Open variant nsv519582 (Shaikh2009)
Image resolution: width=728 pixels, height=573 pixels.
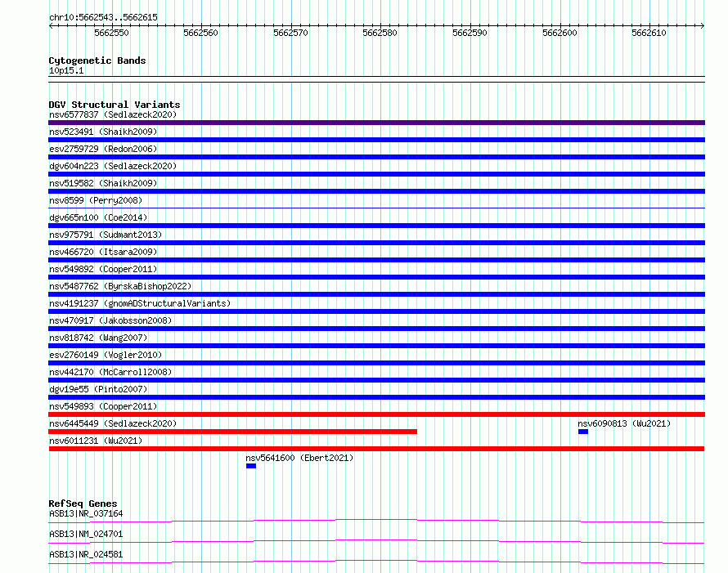(x=103, y=183)
